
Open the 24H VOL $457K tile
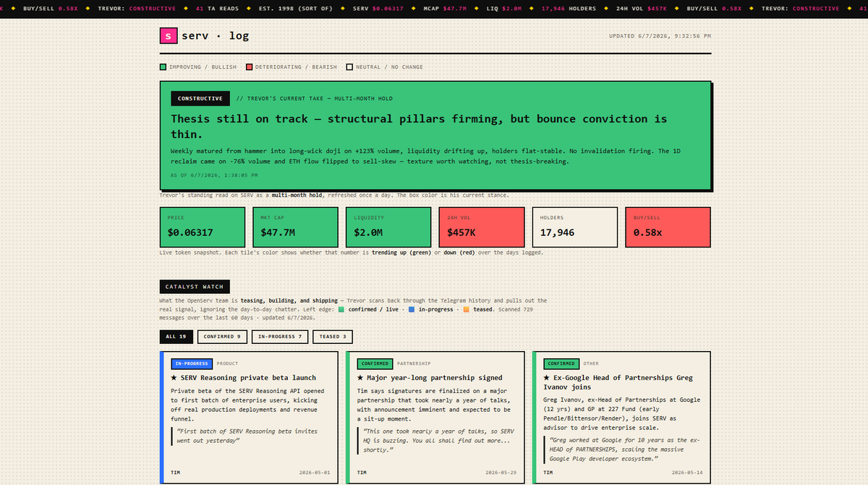(482, 227)
